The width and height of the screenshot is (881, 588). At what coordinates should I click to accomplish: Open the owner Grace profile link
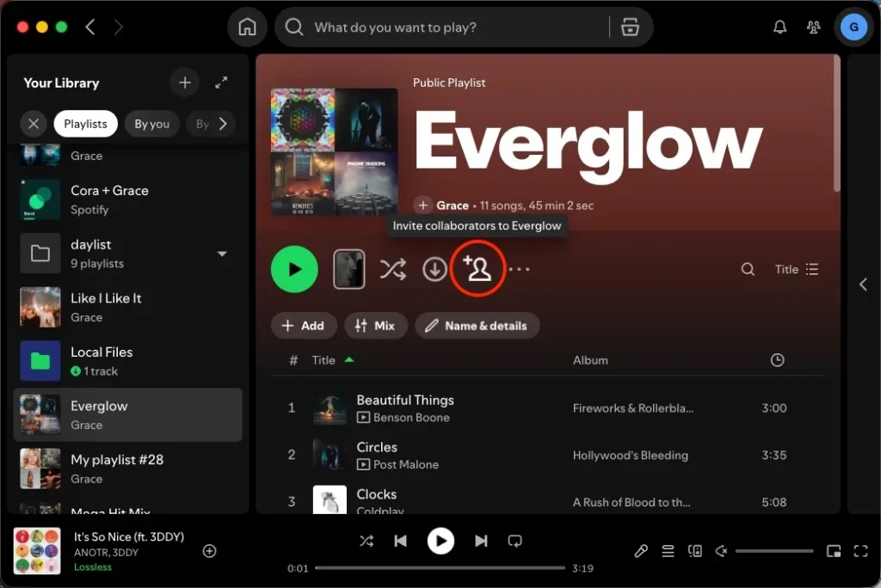453,205
